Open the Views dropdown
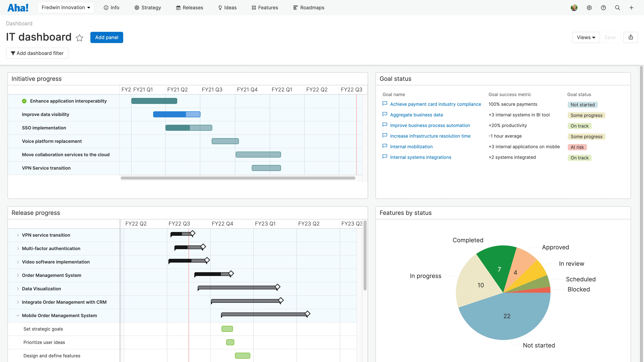 coord(586,37)
